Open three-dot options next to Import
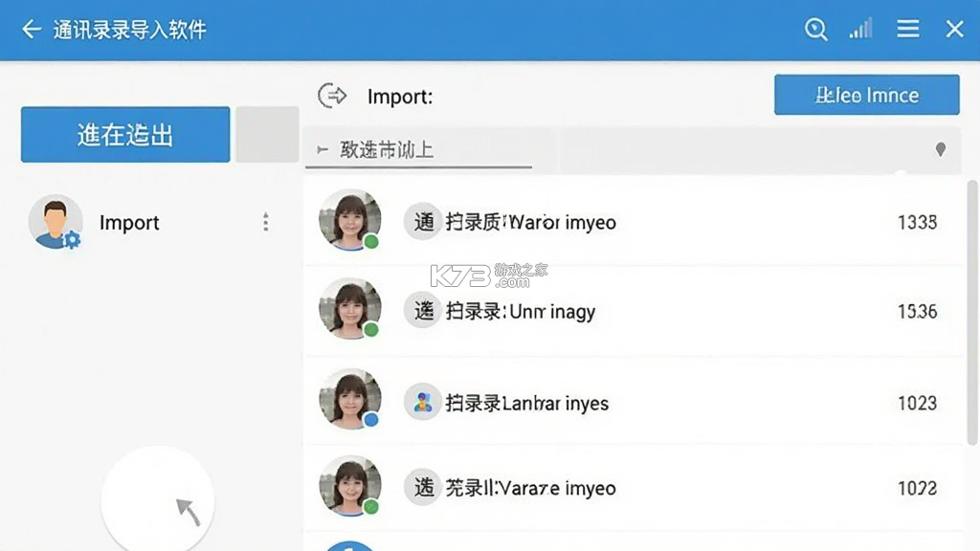The width and height of the screenshot is (980, 551). coord(266,222)
